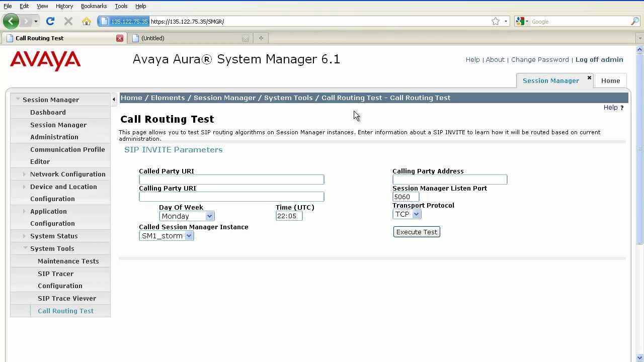Click the browser Back arrow button
The image size is (644, 362).
coord(11,22)
